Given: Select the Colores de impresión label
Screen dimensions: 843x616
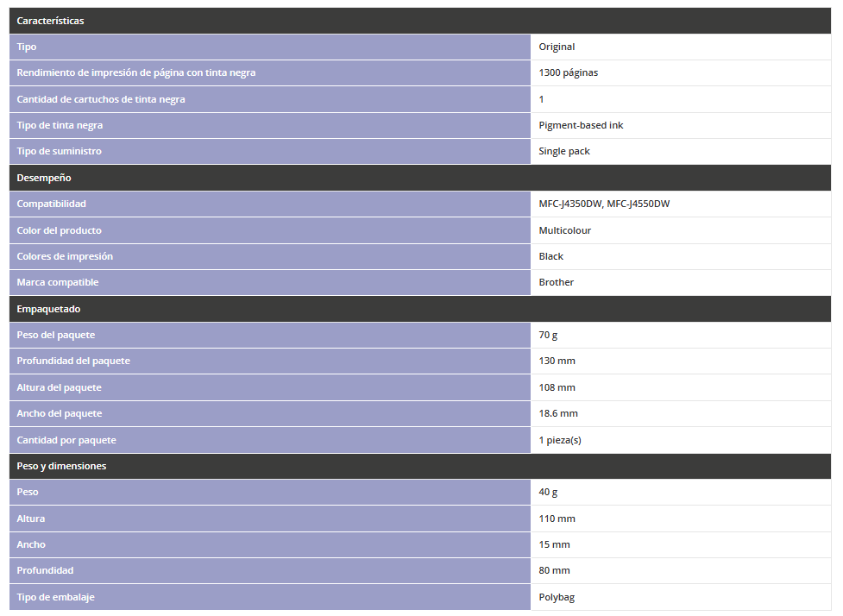Looking at the screenshot, I should (x=65, y=256).
